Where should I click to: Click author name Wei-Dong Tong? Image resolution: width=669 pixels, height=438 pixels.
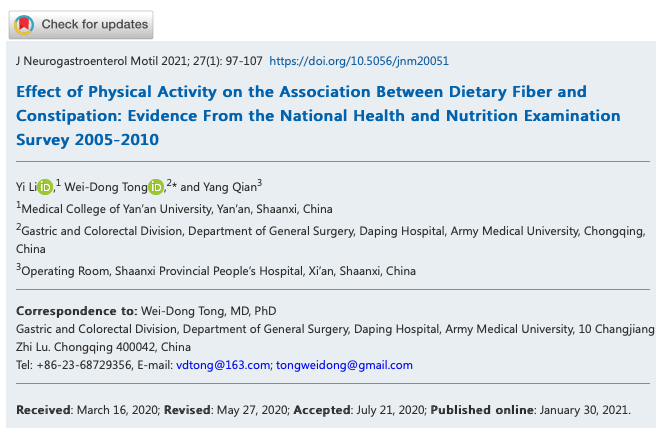coord(106,187)
